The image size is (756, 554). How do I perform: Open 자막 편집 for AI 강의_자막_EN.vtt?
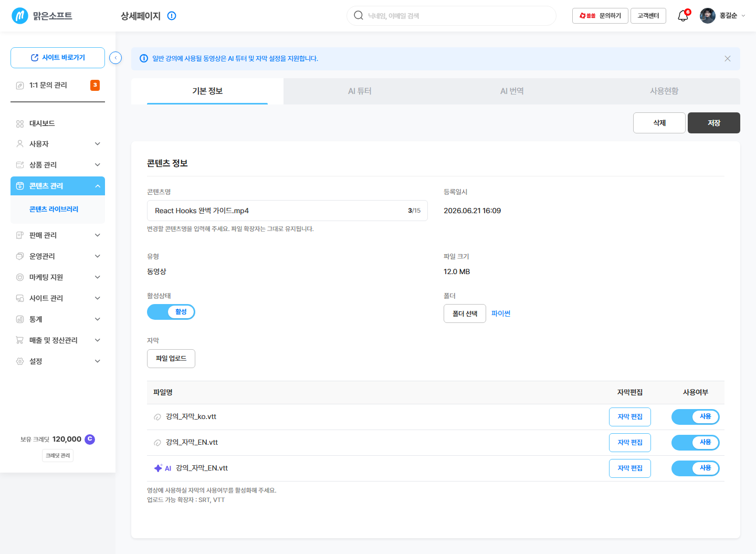[630, 468]
